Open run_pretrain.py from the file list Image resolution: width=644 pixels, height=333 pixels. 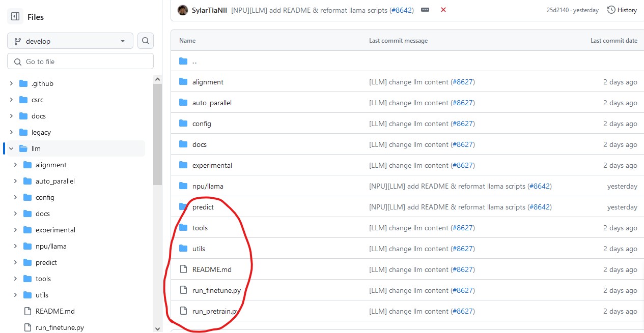(215, 311)
